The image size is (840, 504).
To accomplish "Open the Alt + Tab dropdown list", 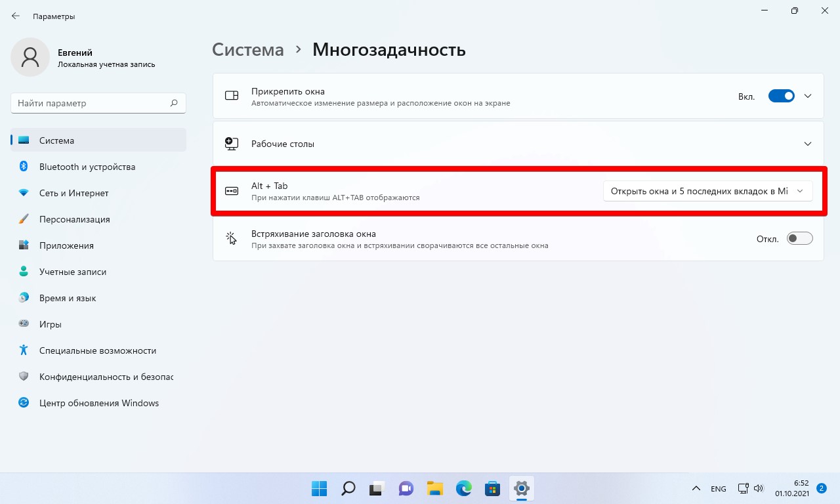I will point(707,191).
